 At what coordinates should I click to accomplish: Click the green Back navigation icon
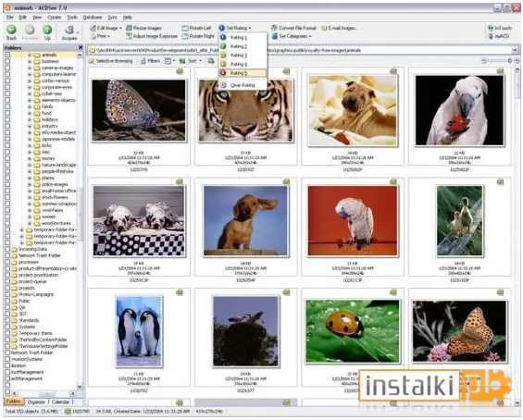[11, 30]
